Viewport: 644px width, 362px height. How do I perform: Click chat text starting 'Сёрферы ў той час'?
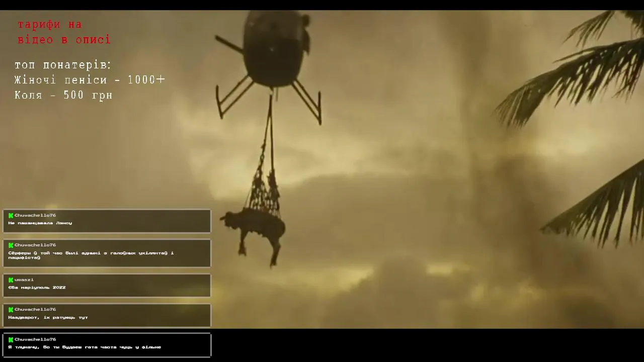(x=91, y=255)
